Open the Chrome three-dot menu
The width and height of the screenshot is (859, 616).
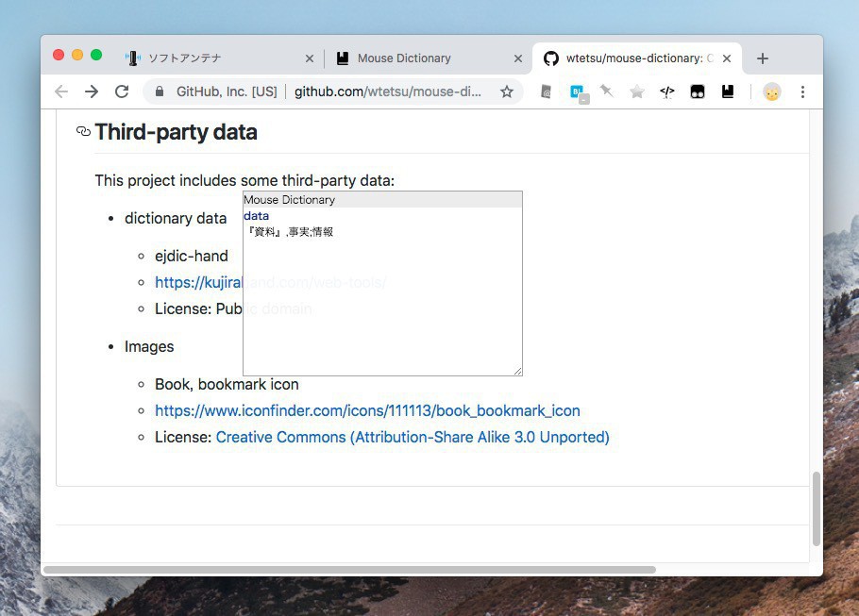[x=802, y=92]
